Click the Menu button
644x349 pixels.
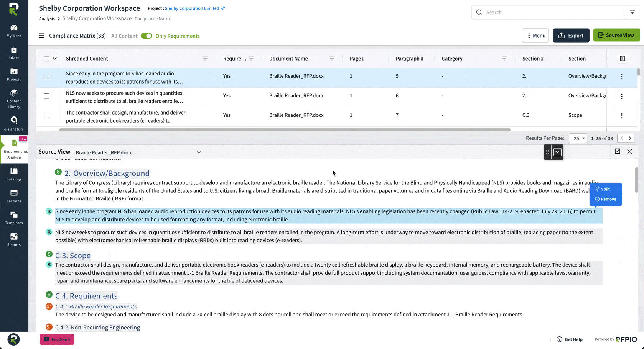pos(535,36)
